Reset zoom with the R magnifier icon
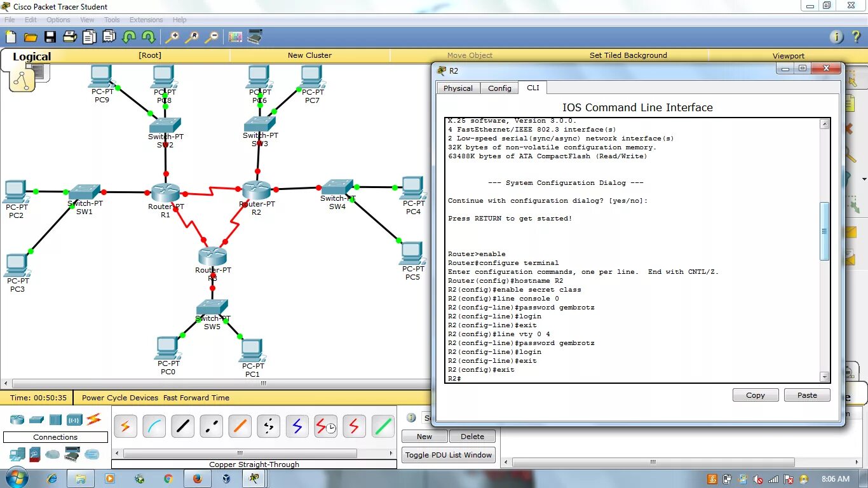 click(192, 37)
